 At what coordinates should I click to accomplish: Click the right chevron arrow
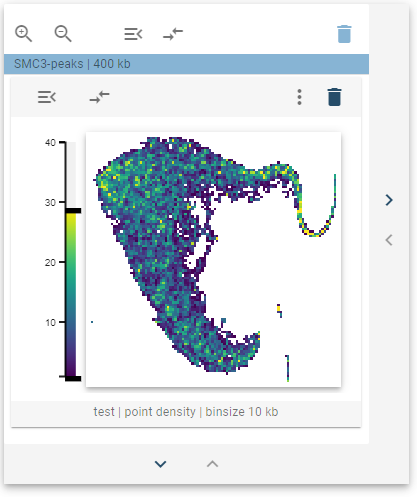point(389,200)
